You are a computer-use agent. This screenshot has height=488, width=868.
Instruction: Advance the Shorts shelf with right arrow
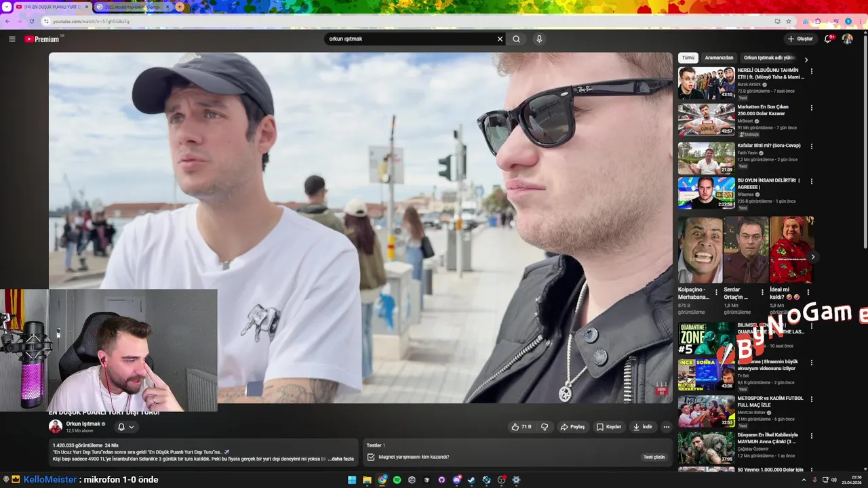812,257
